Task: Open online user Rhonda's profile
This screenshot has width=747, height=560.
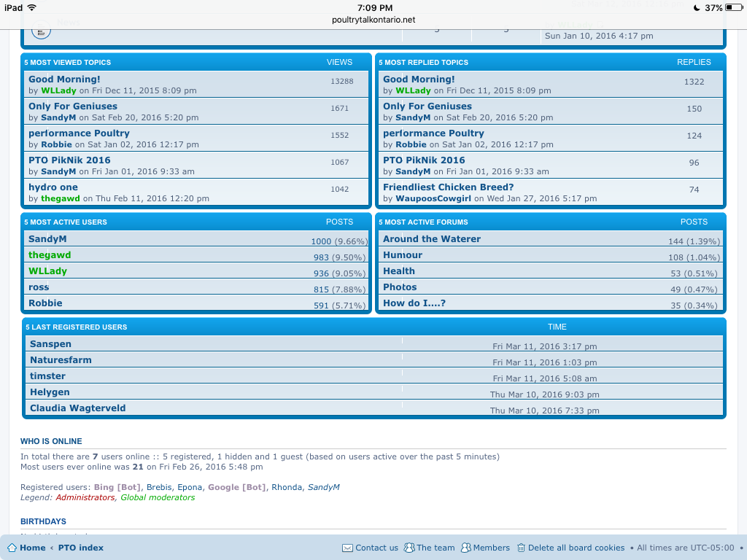Action: [x=287, y=487]
